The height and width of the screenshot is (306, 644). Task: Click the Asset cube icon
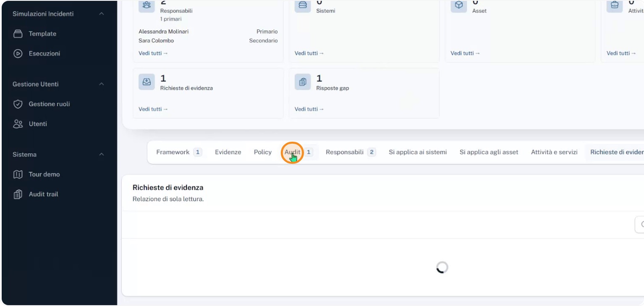[x=459, y=5]
